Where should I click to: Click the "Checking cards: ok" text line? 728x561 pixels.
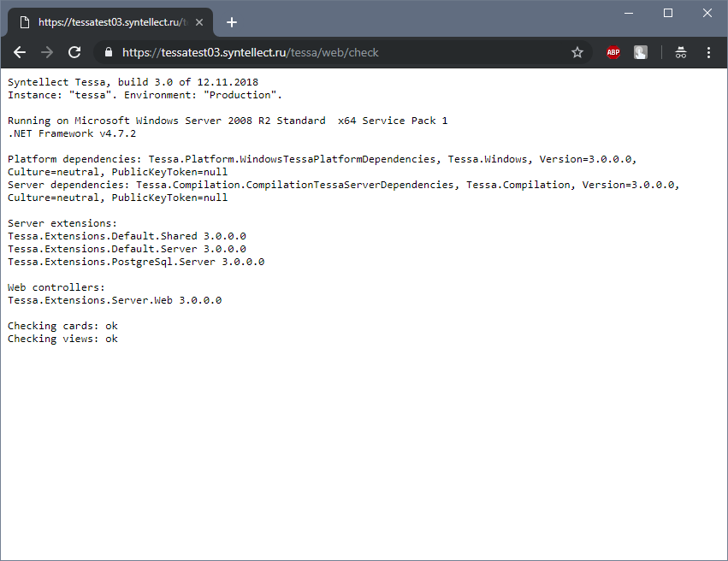point(62,326)
